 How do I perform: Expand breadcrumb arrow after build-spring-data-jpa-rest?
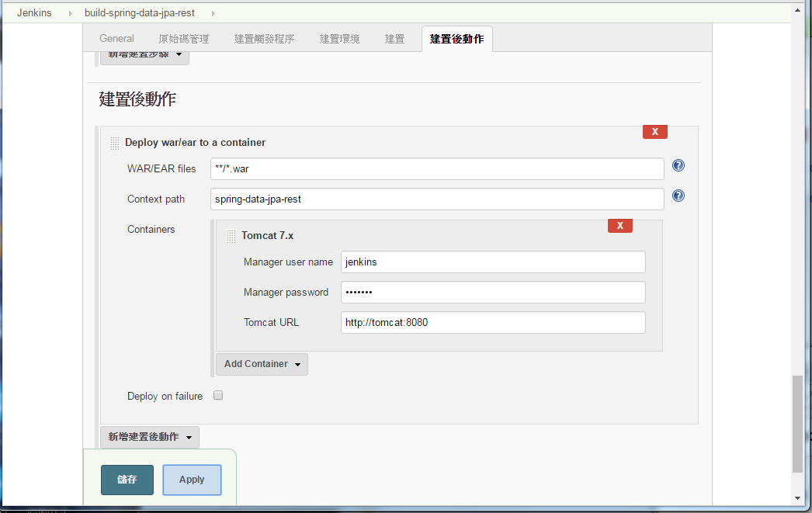tap(213, 13)
